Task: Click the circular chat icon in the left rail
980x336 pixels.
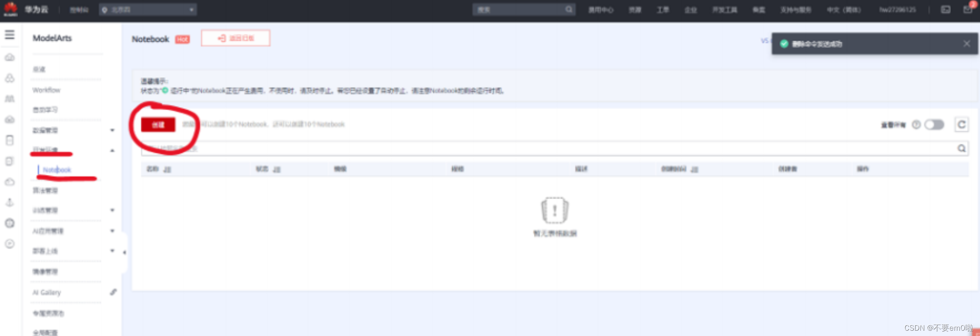Action: (x=10, y=244)
